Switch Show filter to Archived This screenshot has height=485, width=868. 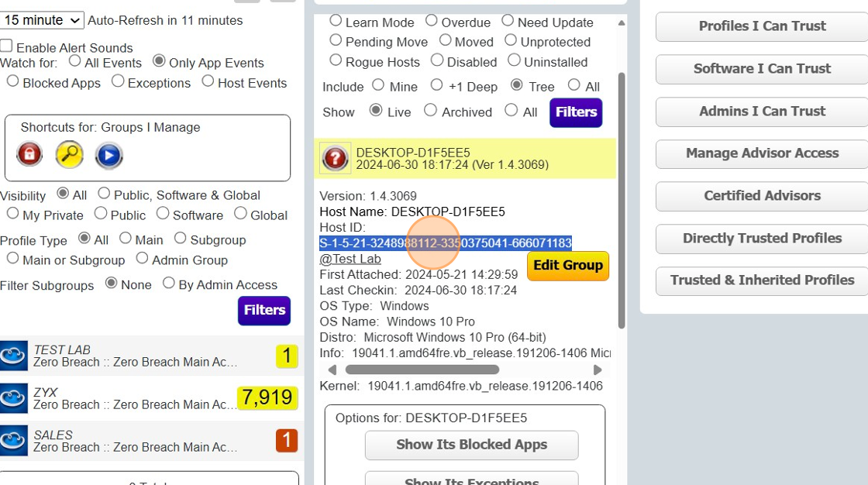[429, 111]
